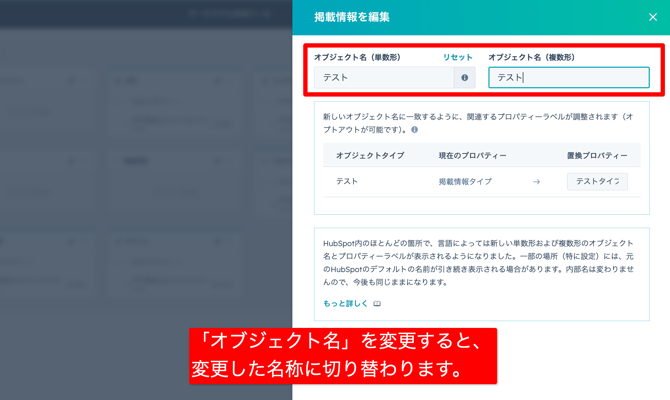Click info icon after オプトアウトが可能です text
The width and height of the screenshot is (670, 400).
414,130
